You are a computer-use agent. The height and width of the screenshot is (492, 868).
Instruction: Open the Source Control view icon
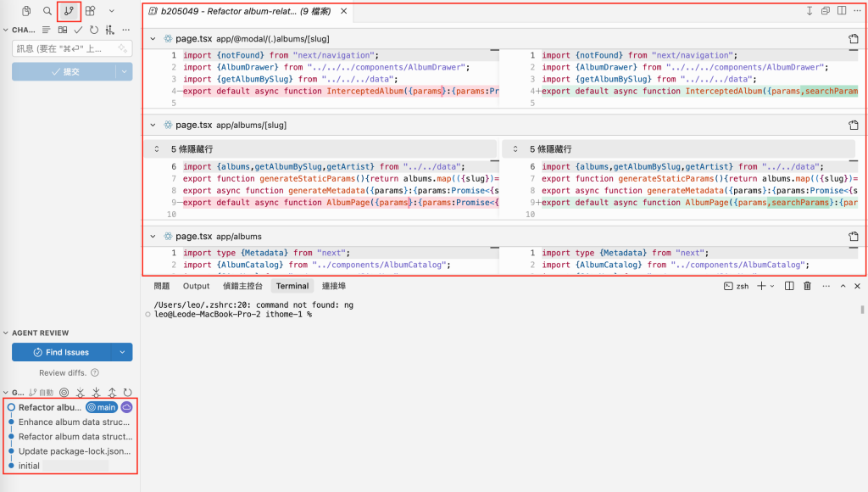click(x=69, y=10)
